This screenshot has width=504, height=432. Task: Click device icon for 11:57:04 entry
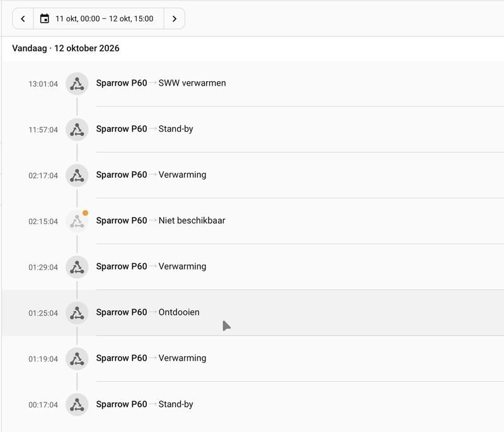[77, 130]
